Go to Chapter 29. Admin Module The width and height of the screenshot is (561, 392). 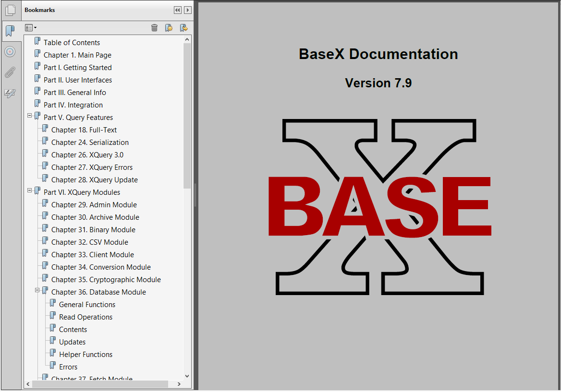(x=94, y=205)
